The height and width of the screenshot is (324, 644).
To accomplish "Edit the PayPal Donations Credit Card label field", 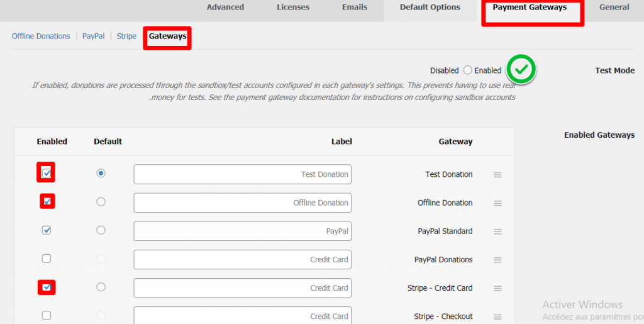I will (x=242, y=259).
